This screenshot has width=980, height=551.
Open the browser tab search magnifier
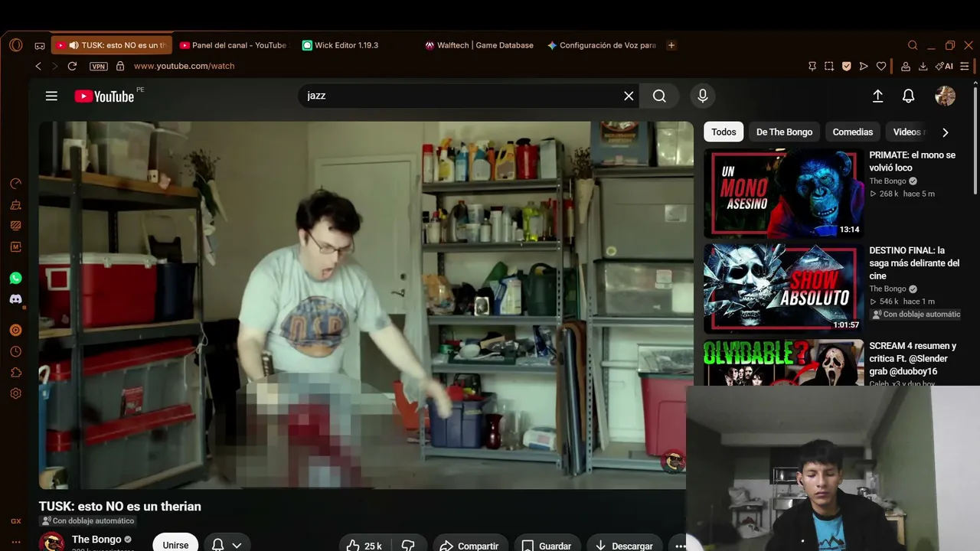(913, 45)
